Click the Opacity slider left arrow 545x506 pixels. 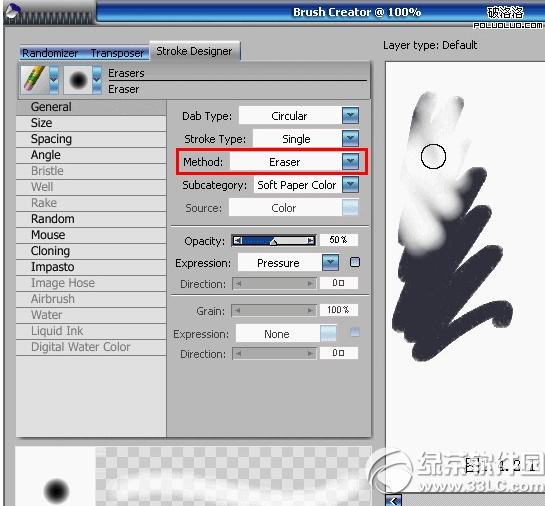[237, 240]
